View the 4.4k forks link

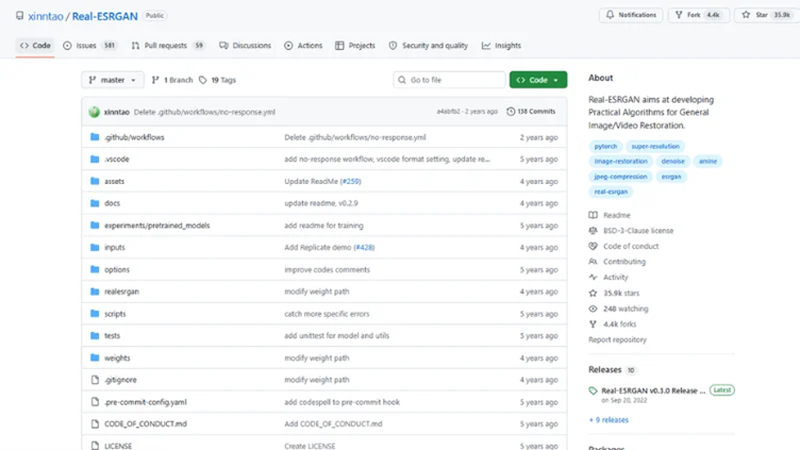point(619,324)
